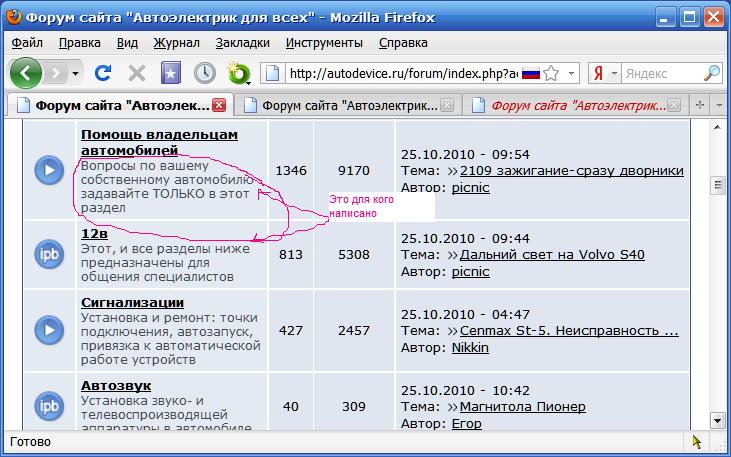Viewport: 731px width, 457px height.
Task: Focus the Яндекс search input box
Action: 662,74
